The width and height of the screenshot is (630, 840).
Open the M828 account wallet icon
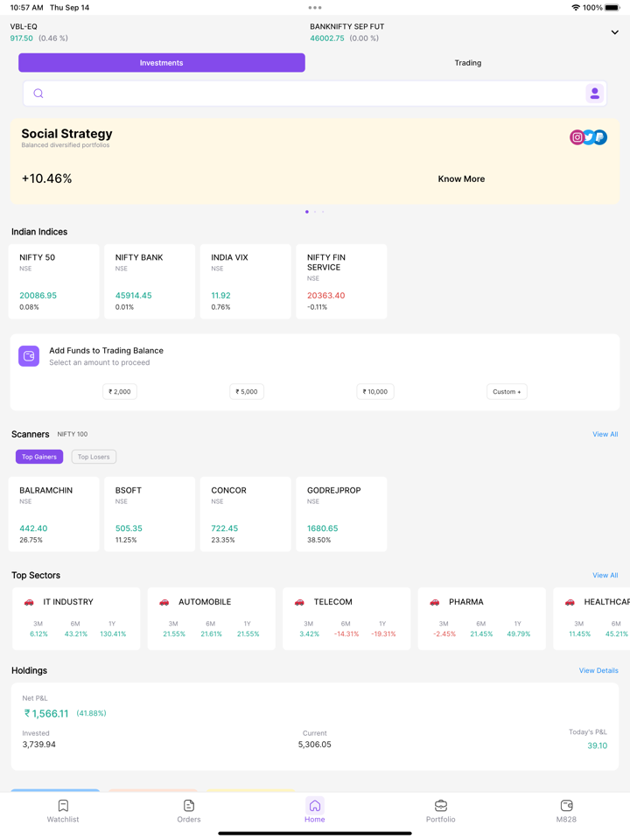(566, 806)
